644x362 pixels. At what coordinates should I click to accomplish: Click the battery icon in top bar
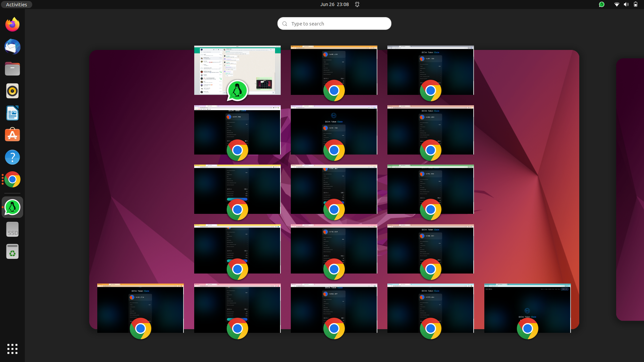click(635, 4)
